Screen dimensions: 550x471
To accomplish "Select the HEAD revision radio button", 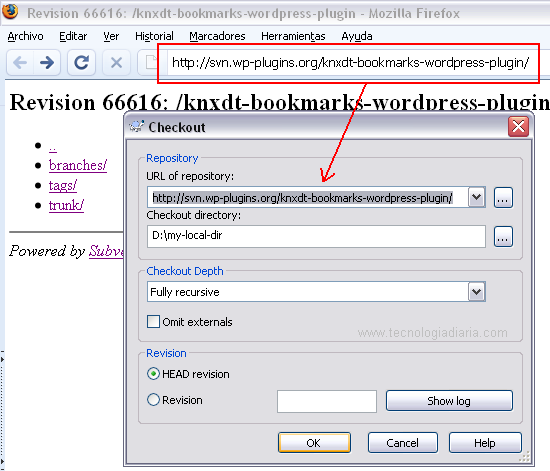I will point(153,374).
